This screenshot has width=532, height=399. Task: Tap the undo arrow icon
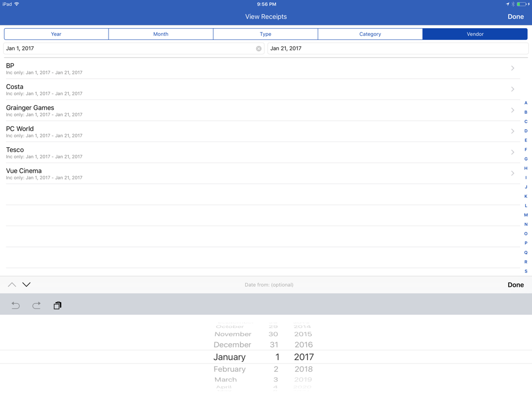coord(15,305)
